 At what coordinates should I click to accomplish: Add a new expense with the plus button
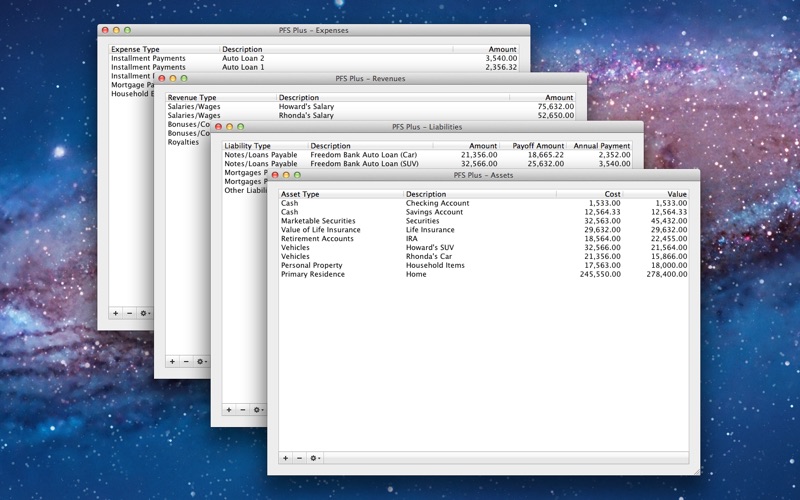[x=115, y=313]
